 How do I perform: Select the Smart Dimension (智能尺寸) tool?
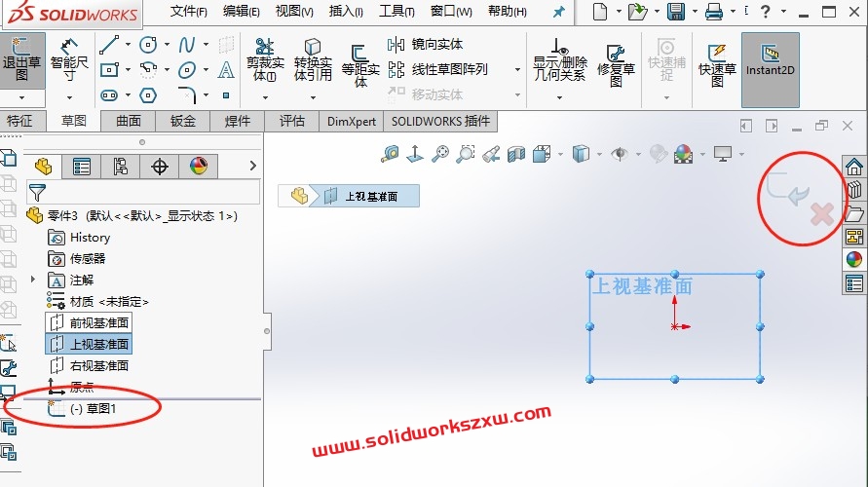click(x=69, y=59)
